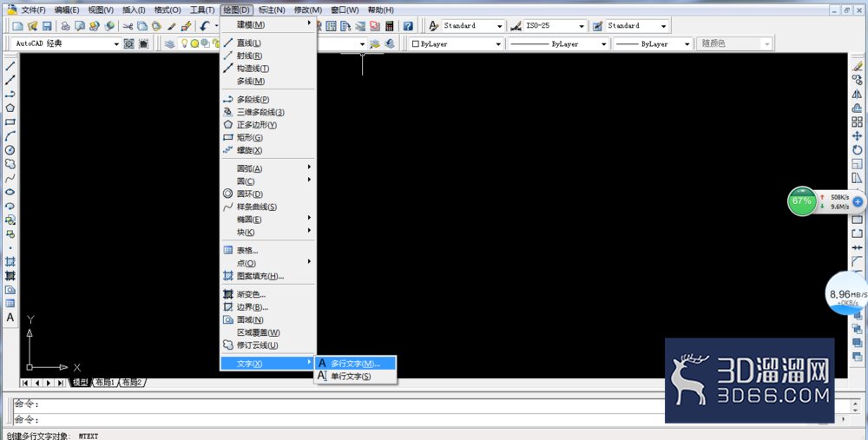Select the Multiline Text A tool in left toolbar
Viewport: 868px width, 440px height.
pyautogui.click(x=10, y=318)
